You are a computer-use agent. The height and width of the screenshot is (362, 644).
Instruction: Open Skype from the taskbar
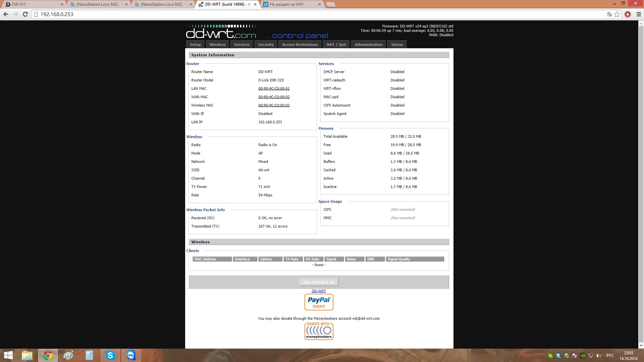coord(110,355)
